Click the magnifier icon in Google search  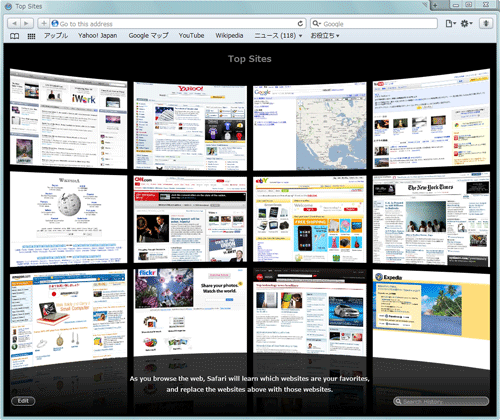(316, 23)
